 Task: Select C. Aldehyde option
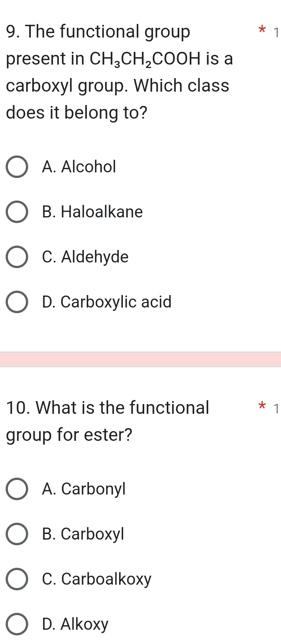point(17,256)
